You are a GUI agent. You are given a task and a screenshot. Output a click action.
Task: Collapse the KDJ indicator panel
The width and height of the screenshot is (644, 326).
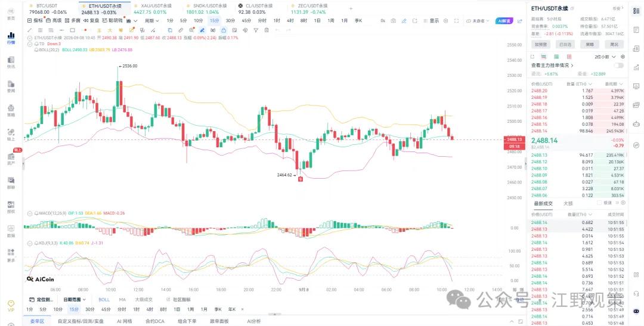[x=30, y=243]
